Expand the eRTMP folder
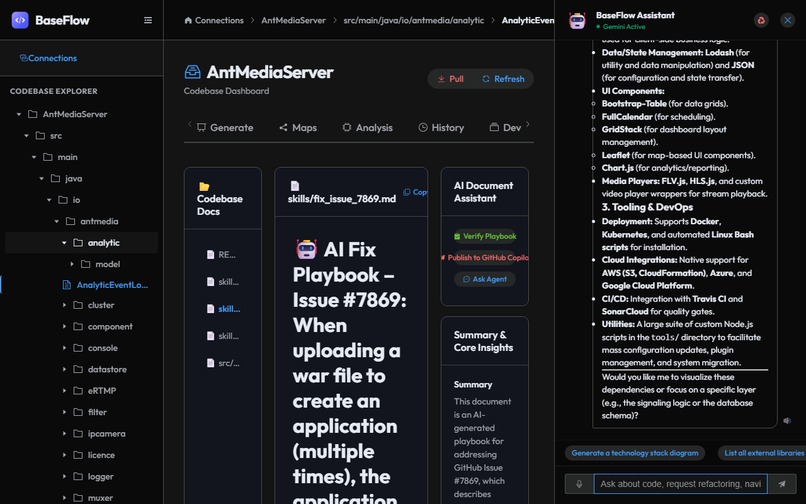Screen dimensions: 806x504 [x=64, y=391]
